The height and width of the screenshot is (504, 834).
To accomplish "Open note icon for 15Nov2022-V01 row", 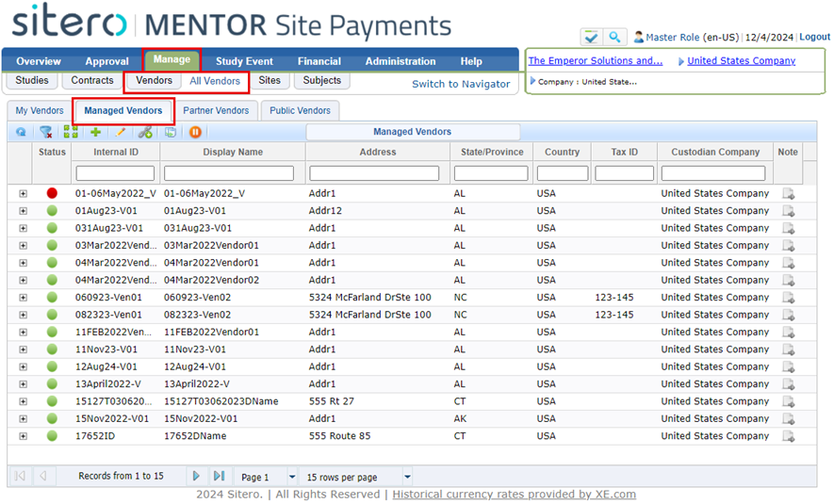I will click(x=788, y=419).
